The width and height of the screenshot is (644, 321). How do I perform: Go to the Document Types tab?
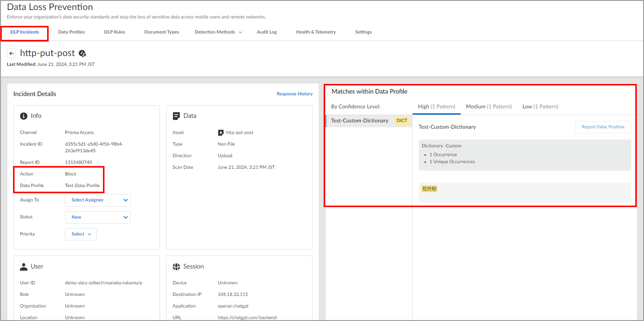[x=162, y=32]
